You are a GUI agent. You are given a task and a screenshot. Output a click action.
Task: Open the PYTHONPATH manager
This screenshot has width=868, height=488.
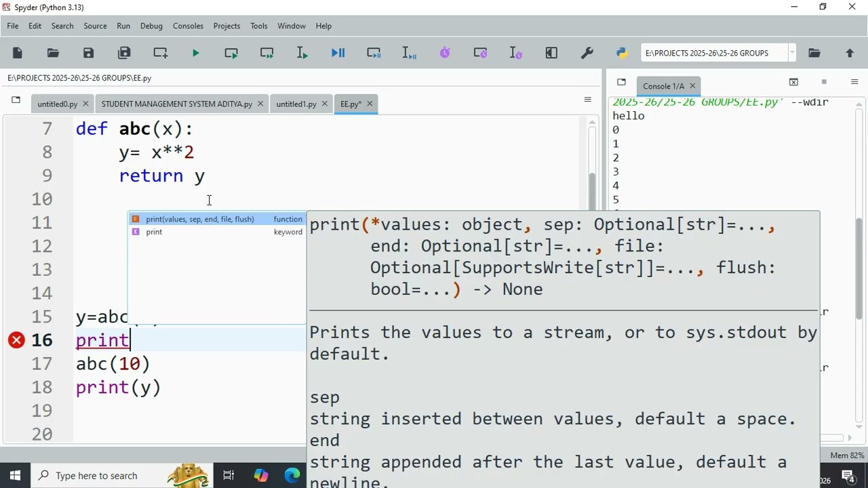(x=623, y=53)
